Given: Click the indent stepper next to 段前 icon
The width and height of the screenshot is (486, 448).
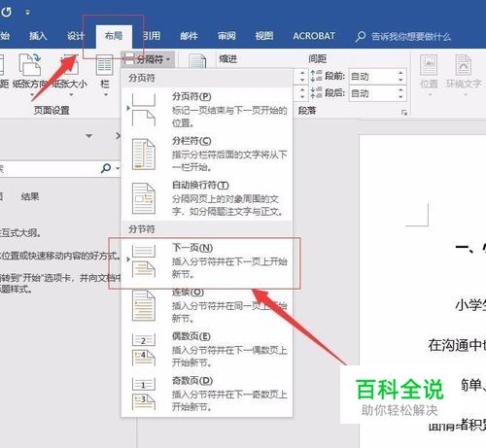Looking at the screenshot, I should pos(302,77).
